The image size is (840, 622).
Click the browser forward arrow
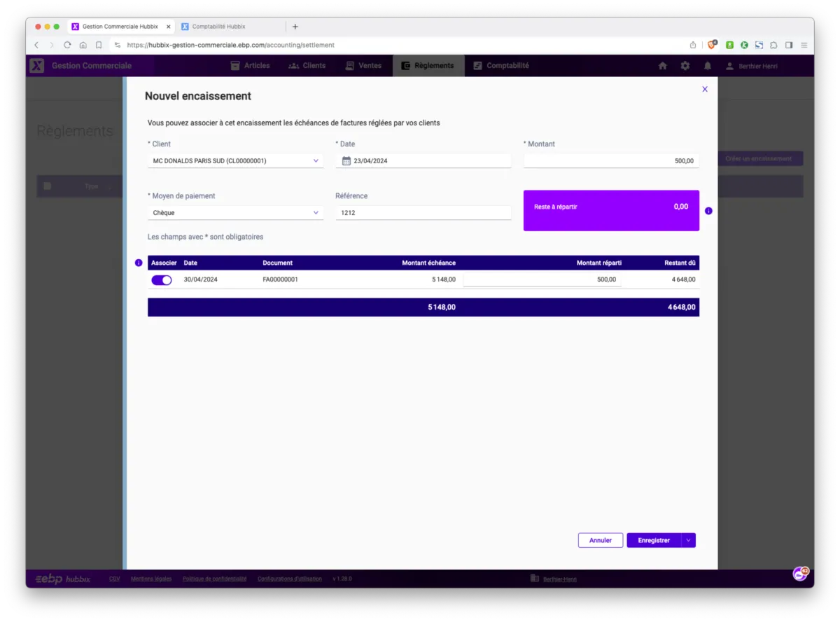[52, 45]
